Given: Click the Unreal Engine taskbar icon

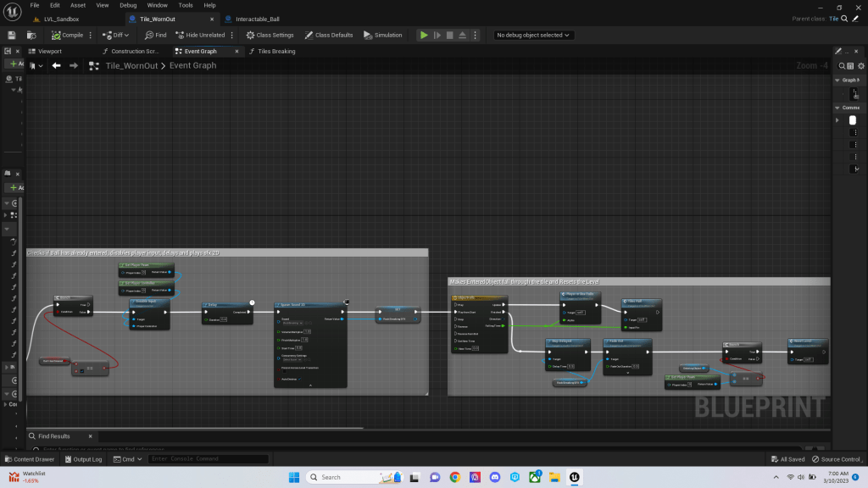Looking at the screenshot, I should click(x=575, y=477).
